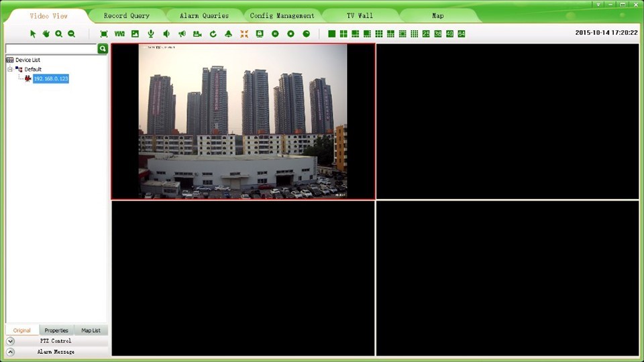
Task: Switch to single-window layout
Action: tap(332, 34)
